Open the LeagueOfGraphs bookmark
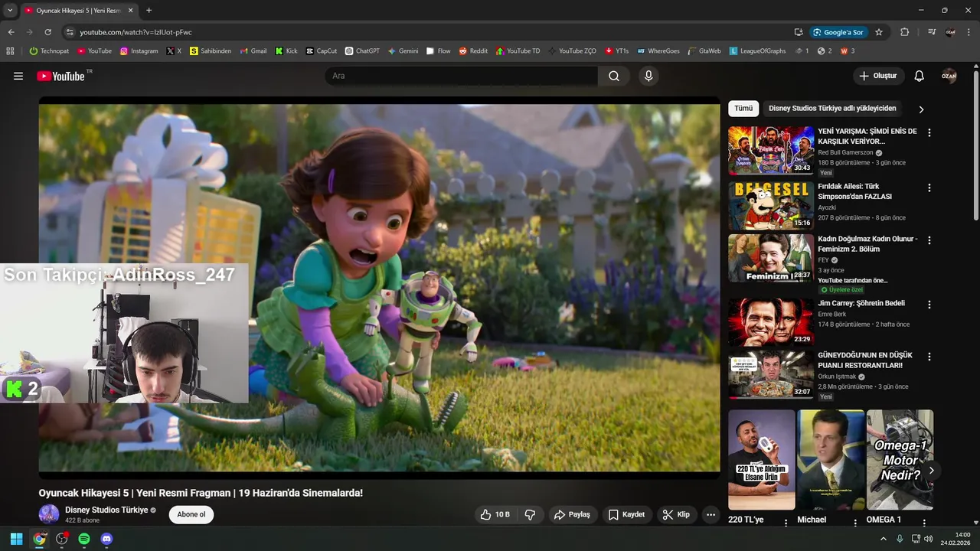 tap(758, 51)
